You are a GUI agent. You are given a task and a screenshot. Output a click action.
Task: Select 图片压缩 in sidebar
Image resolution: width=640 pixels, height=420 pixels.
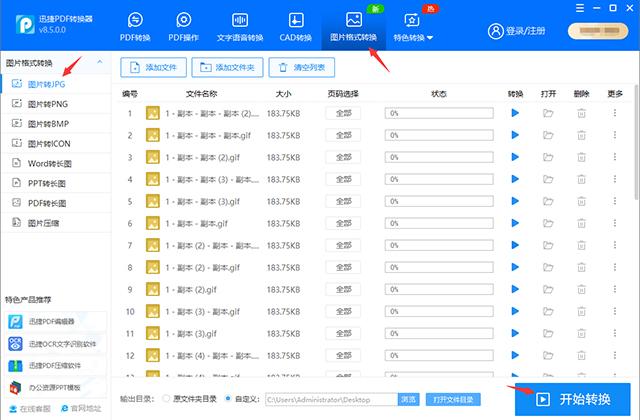pyautogui.click(x=56, y=223)
